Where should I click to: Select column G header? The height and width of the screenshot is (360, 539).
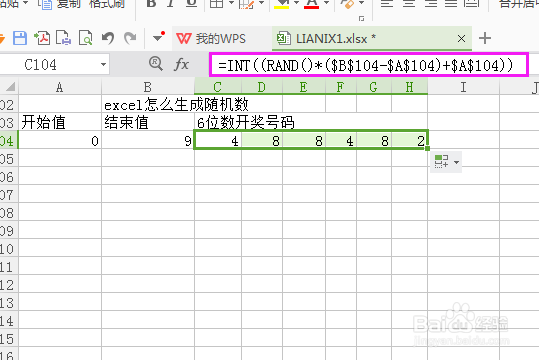tap(374, 87)
